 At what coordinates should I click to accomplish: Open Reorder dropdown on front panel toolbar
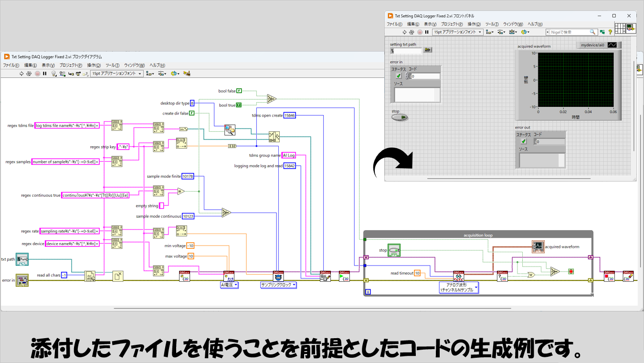coord(525,32)
